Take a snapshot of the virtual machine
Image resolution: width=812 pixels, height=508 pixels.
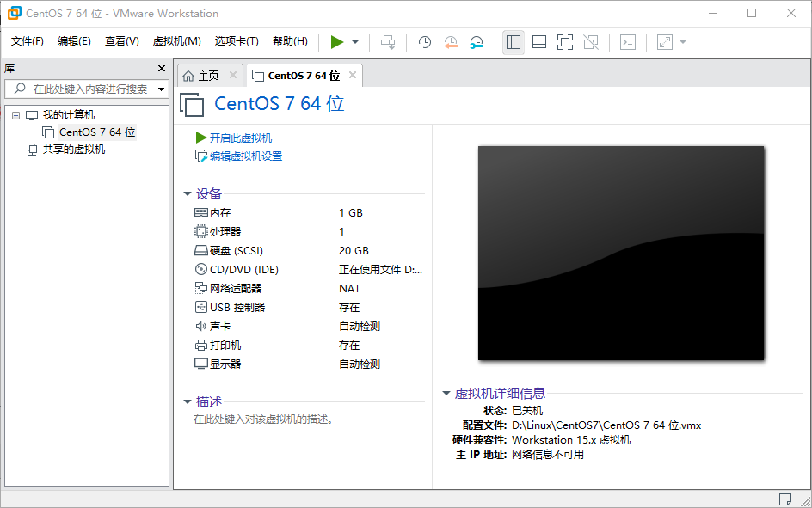point(424,41)
